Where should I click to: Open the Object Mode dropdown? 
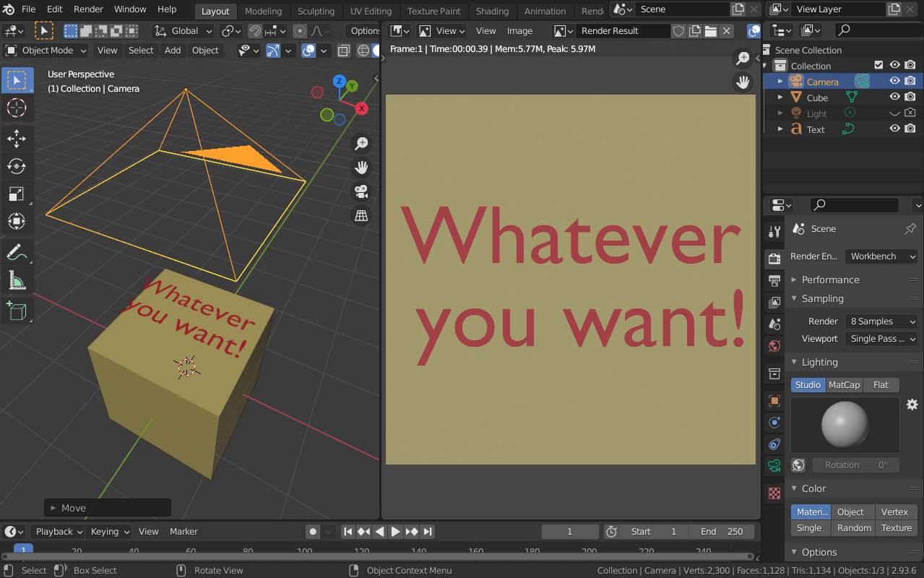[x=46, y=51]
